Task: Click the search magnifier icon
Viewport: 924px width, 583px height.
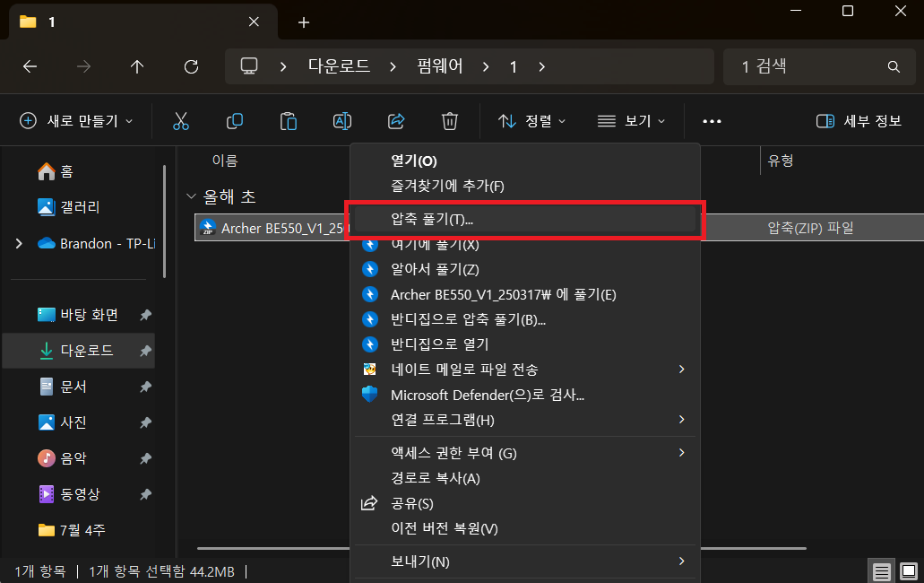Action: pos(894,67)
